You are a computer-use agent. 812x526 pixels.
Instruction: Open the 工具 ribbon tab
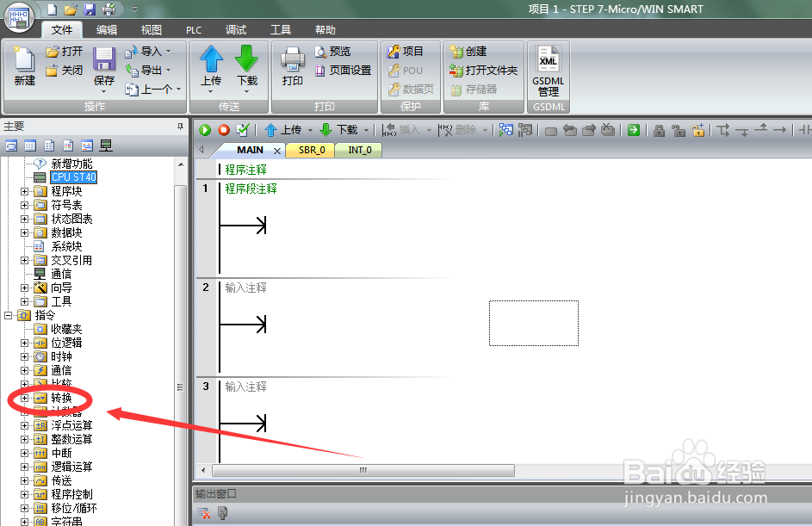point(281,30)
